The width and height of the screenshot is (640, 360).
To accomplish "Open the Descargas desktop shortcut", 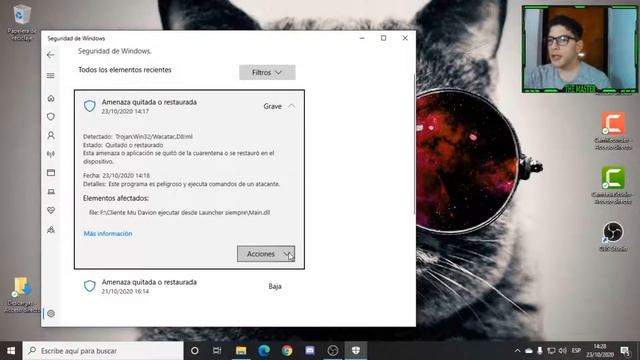I will 21,295.
